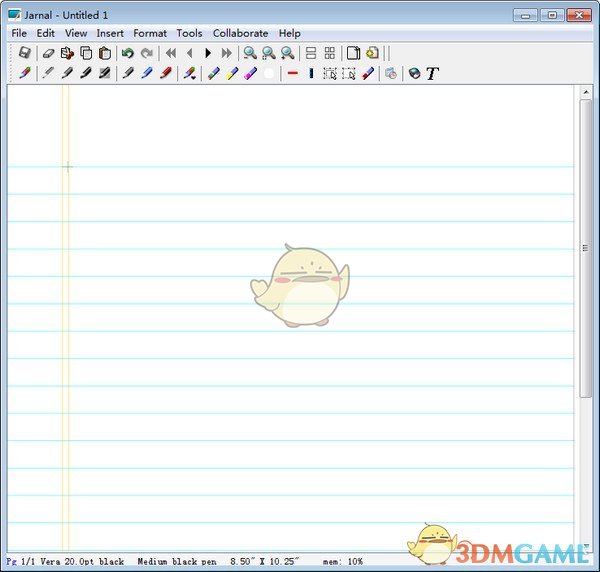600x572 pixels.
Task: Go to the previous page
Action: 190,53
